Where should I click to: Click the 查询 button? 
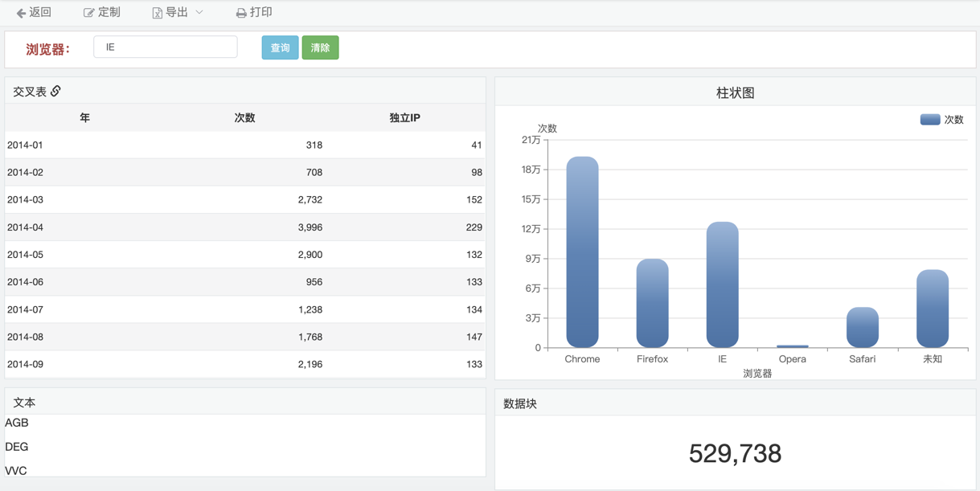click(x=280, y=47)
